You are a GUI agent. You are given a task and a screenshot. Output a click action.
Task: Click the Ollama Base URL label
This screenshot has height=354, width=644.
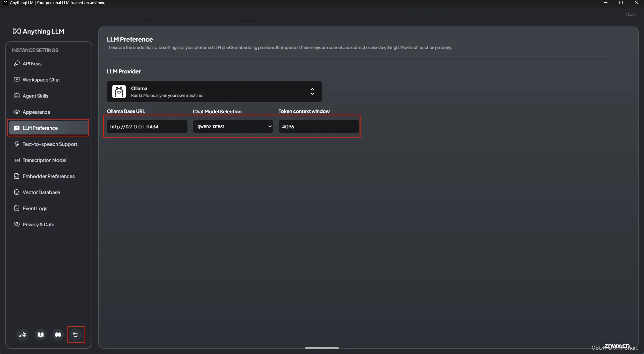point(126,111)
